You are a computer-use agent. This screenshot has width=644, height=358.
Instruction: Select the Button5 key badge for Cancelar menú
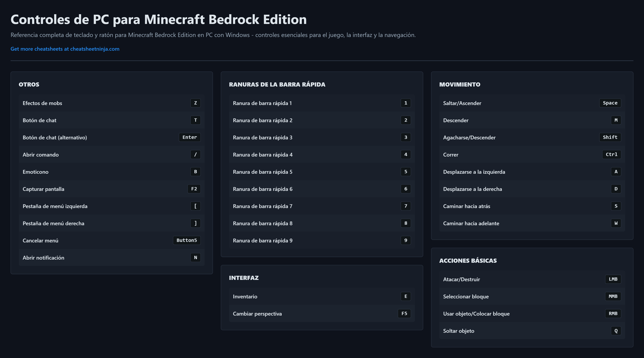186,240
